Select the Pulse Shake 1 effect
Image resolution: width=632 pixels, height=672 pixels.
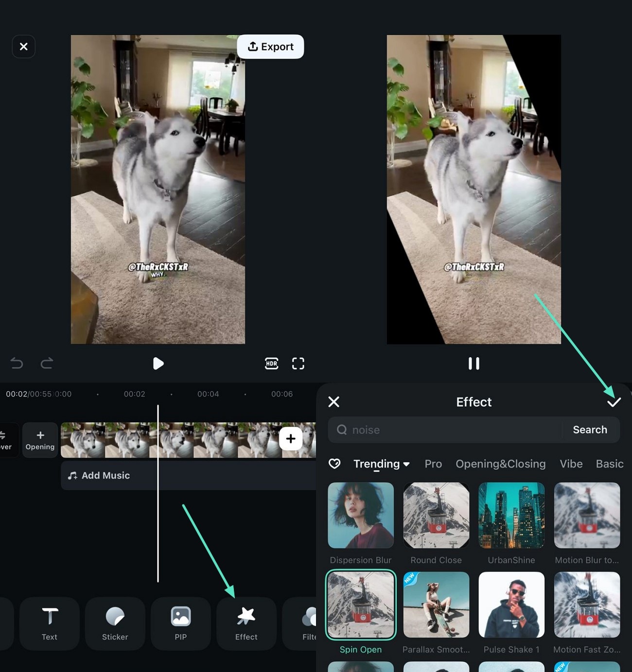coord(511,605)
